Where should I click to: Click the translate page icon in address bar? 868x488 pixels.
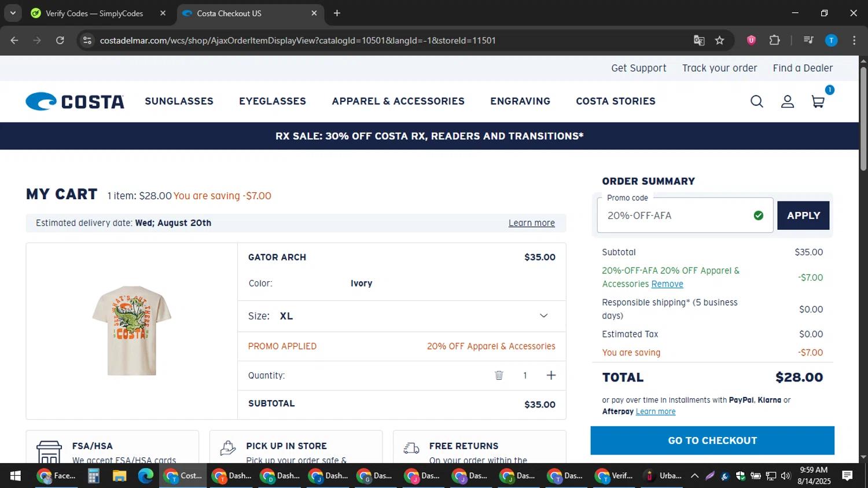[699, 41]
